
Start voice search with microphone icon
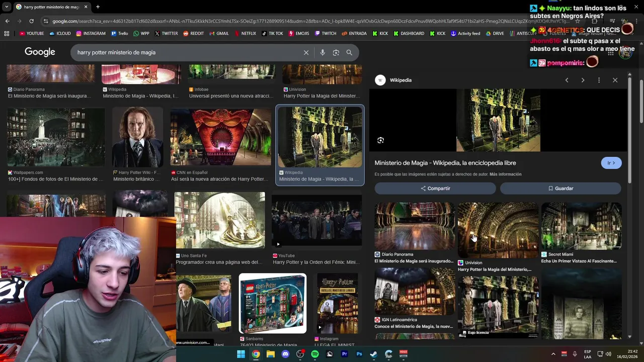coord(323,52)
